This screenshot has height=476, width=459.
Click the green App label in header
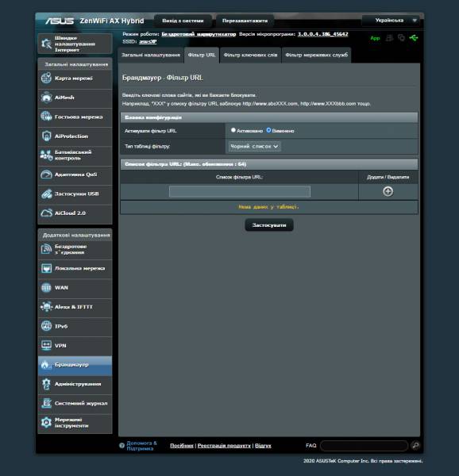click(x=375, y=38)
